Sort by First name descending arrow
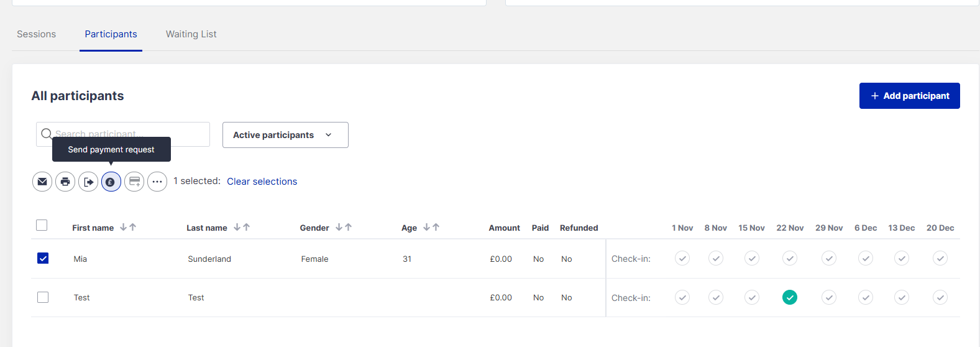 click(x=124, y=228)
